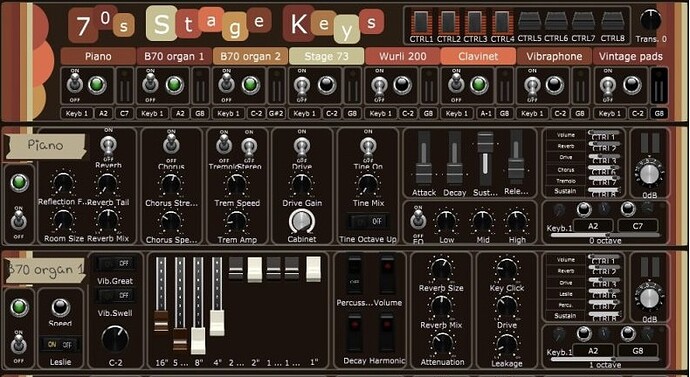Toggle the Piano Chorus switch
Viewport: 690px width, 377px height.
tap(171, 144)
